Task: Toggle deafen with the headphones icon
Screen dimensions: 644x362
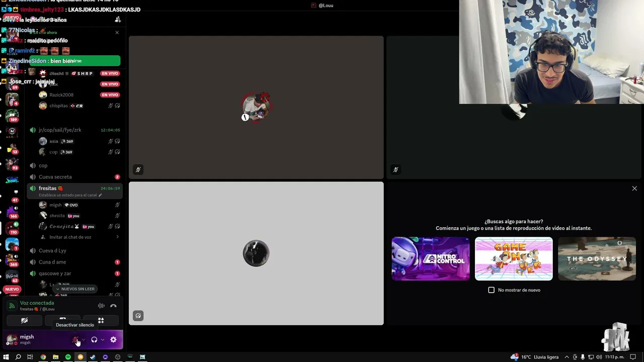Action: coord(94,340)
